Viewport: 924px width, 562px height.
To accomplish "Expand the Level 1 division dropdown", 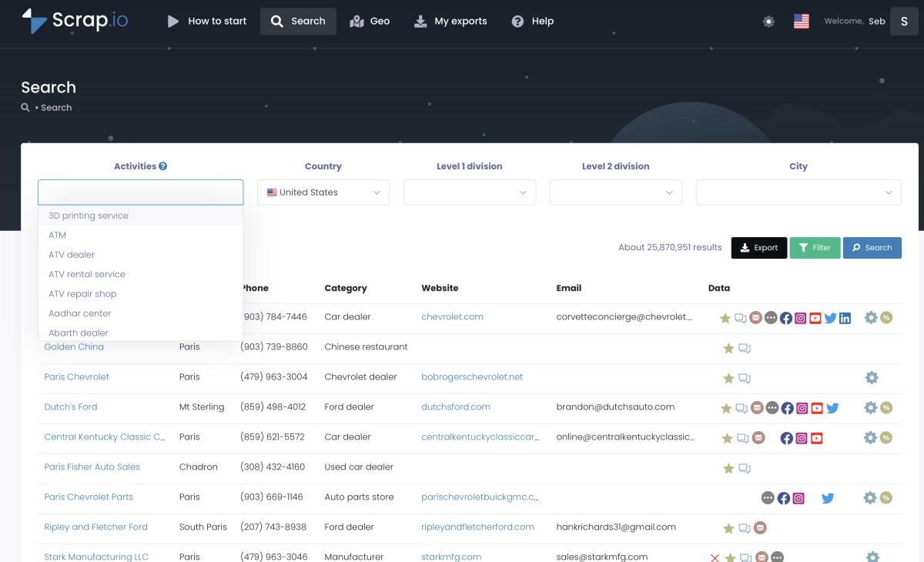I will pyautogui.click(x=470, y=192).
